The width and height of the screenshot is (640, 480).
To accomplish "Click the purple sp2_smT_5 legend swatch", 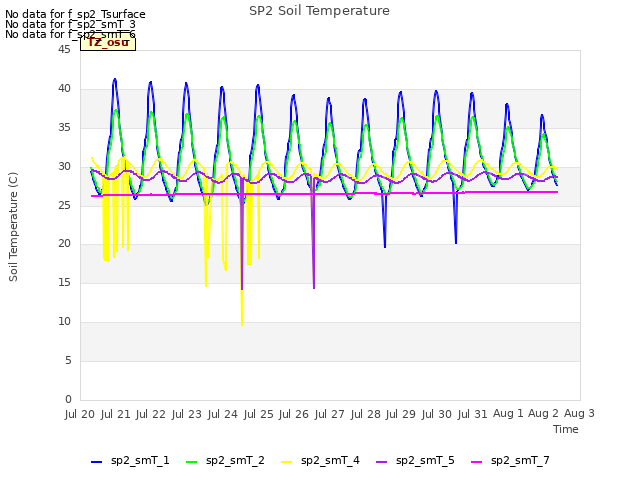I will [381, 462].
